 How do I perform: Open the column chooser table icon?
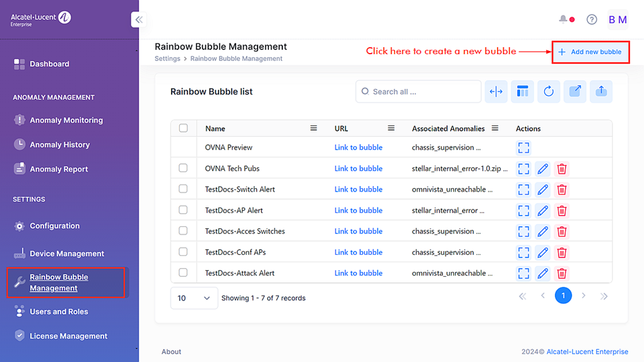(x=522, y=91)
